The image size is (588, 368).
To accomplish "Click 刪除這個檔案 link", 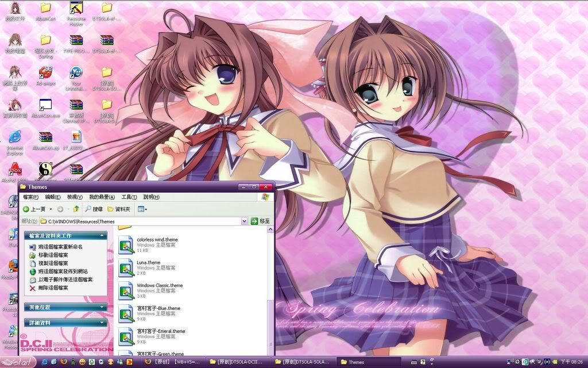I will pos(53,287).
